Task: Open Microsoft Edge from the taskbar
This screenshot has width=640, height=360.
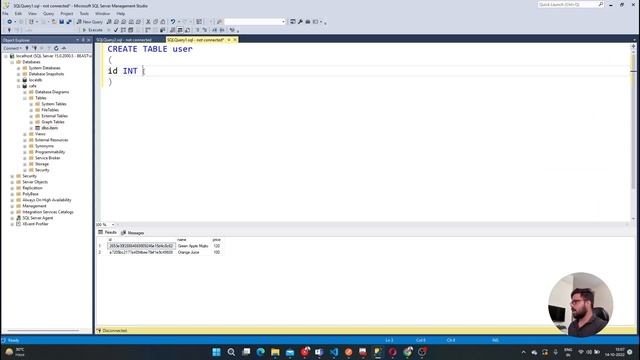Action: (260, 352)
